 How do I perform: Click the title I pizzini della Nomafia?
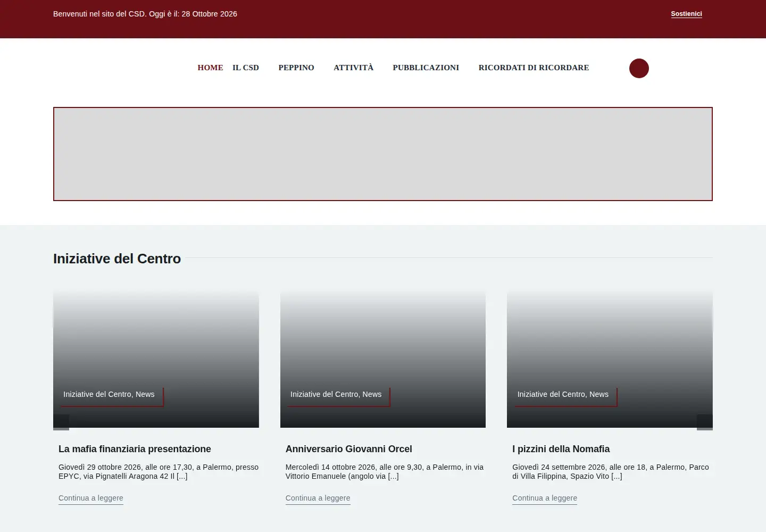[561, 449]
